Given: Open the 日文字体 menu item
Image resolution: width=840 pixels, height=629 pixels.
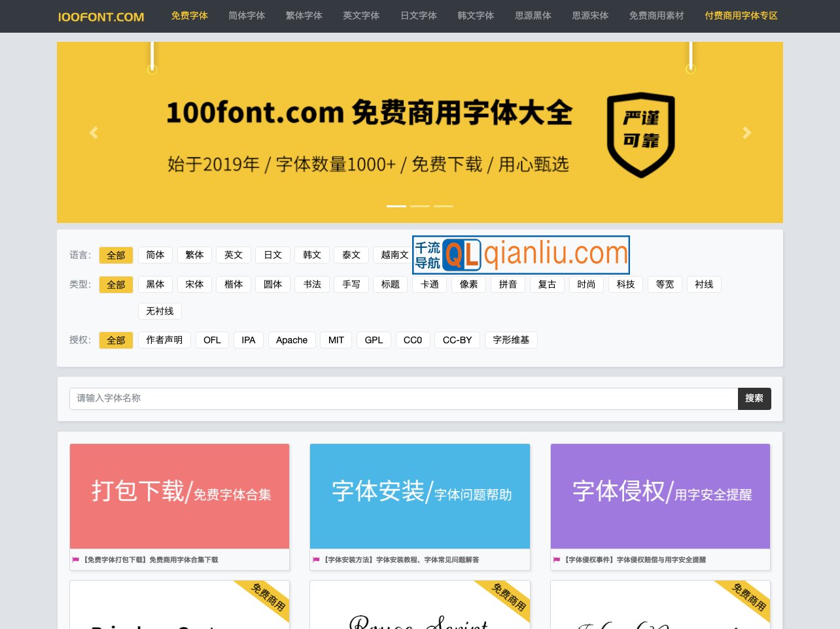Looking at the screenshot, I should point(419,16).
